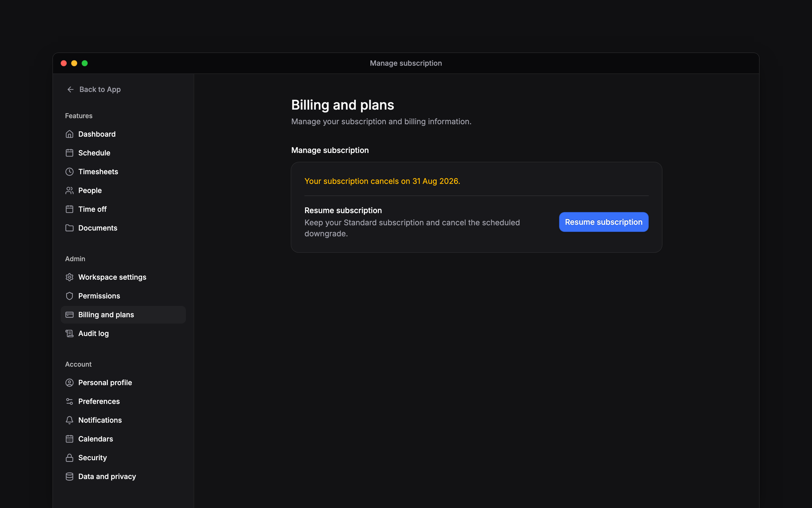This screenshot has width=812, height=508.
Task: Select People in the sidebar
Action: tap(123, 190)
